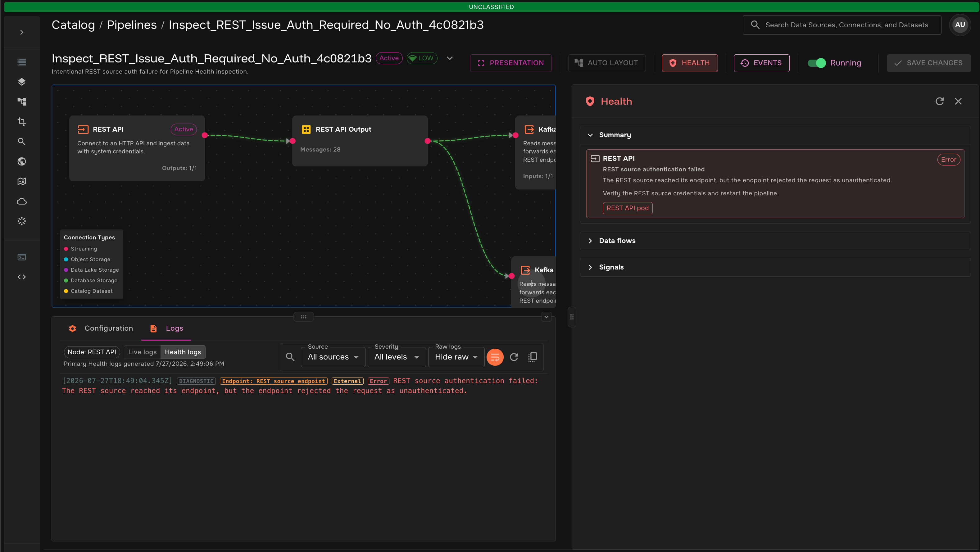
Task: Click the Endpoint: REST source endpoint tag
Action: pos(274,381)
